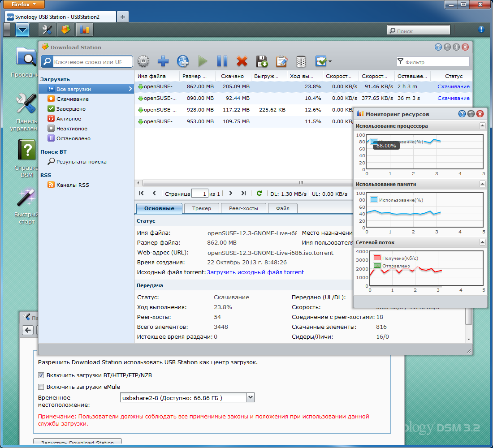Open Control Panel from DSM taskbar
Viewport: 493px width, 448px height.
[47, 30]
